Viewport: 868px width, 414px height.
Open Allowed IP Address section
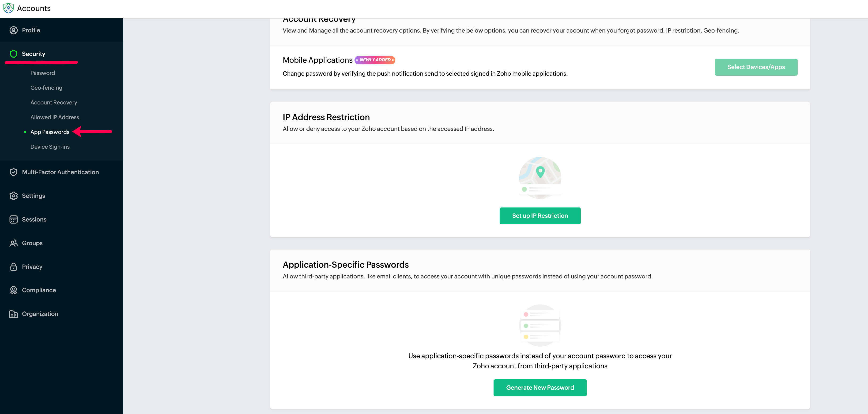(x=55, y=117)
